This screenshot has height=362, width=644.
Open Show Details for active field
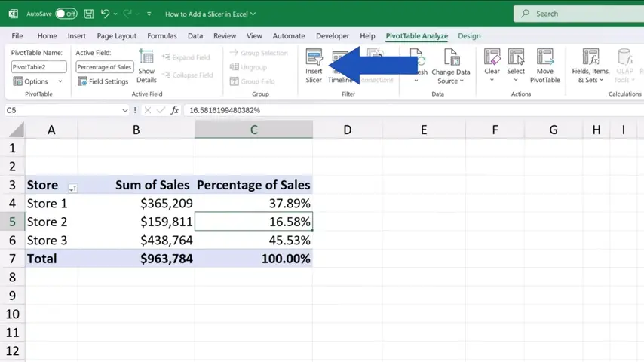[x=146, y=66]
